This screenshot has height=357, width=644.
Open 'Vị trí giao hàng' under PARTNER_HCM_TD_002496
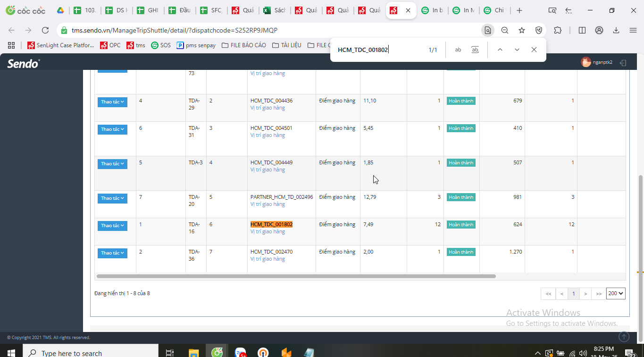(x=268, y=204)
